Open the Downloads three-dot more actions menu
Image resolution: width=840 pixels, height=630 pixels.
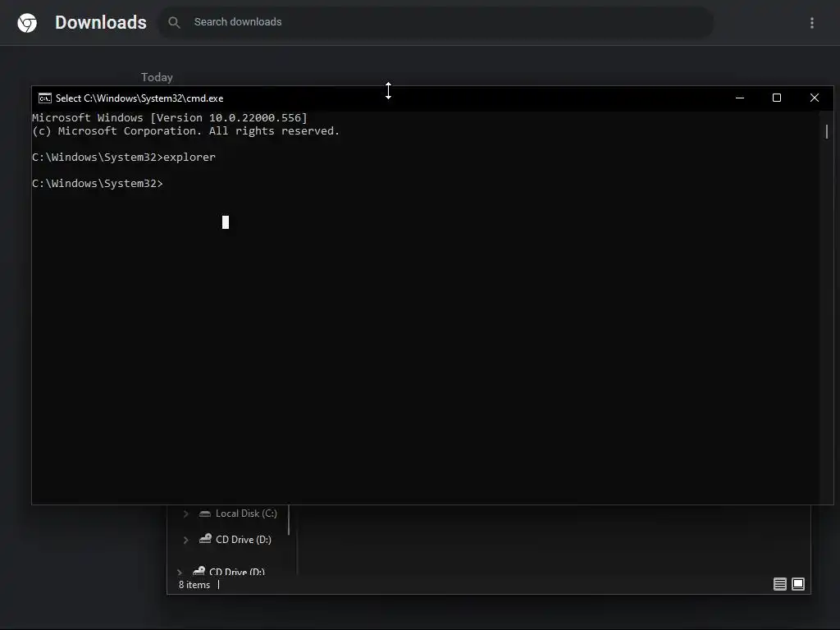click(811, 22)
